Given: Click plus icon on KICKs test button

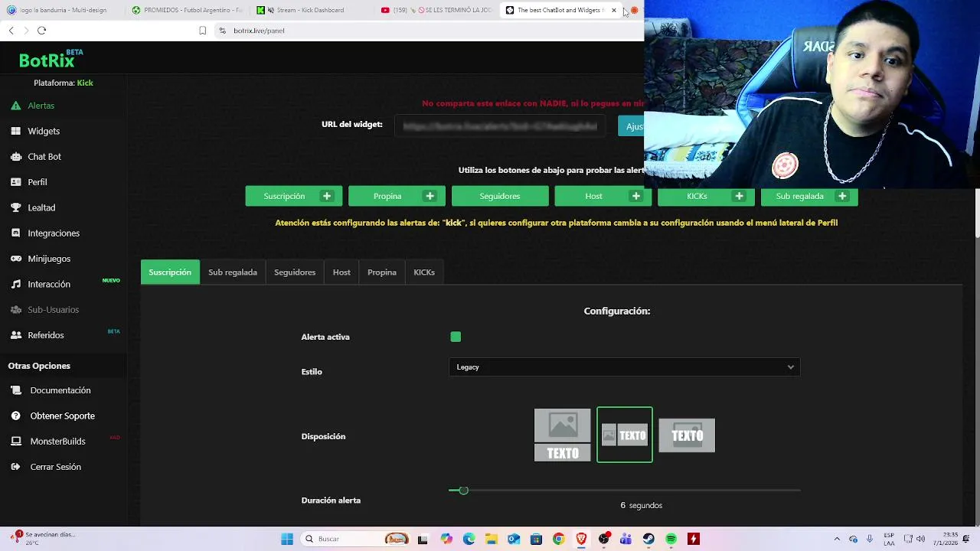Looking at the screenshot, I should click(x=739, y=196).
